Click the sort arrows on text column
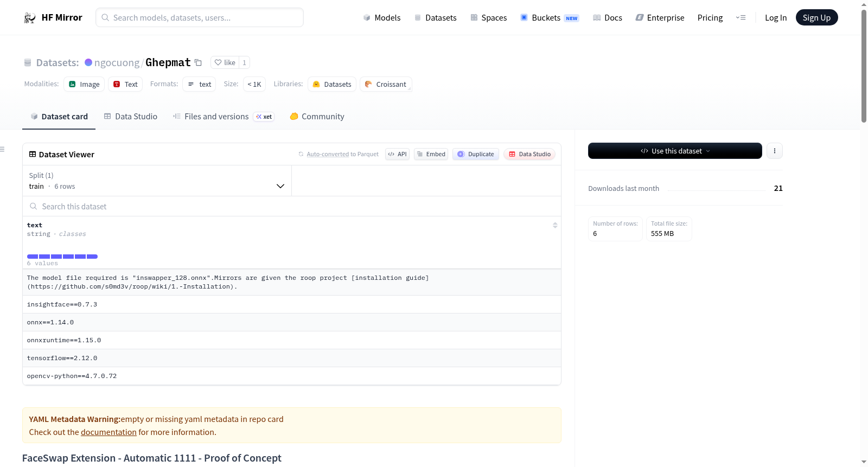This screenshot has height=467, width=868. pos(555,225)
